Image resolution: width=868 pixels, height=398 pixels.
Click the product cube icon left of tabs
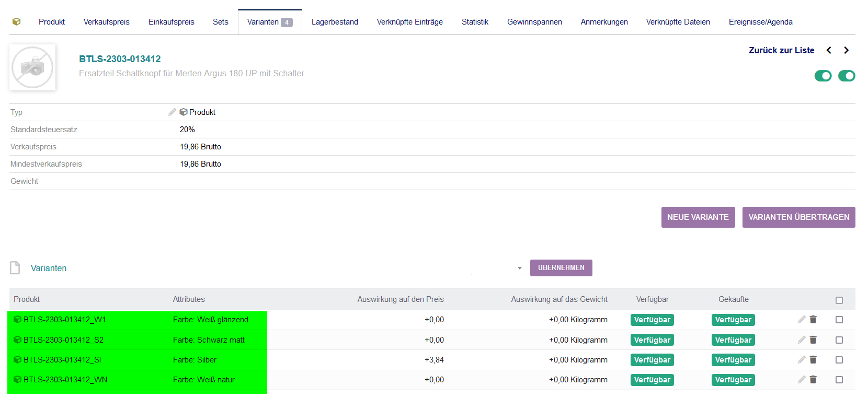tap(17, 22)
